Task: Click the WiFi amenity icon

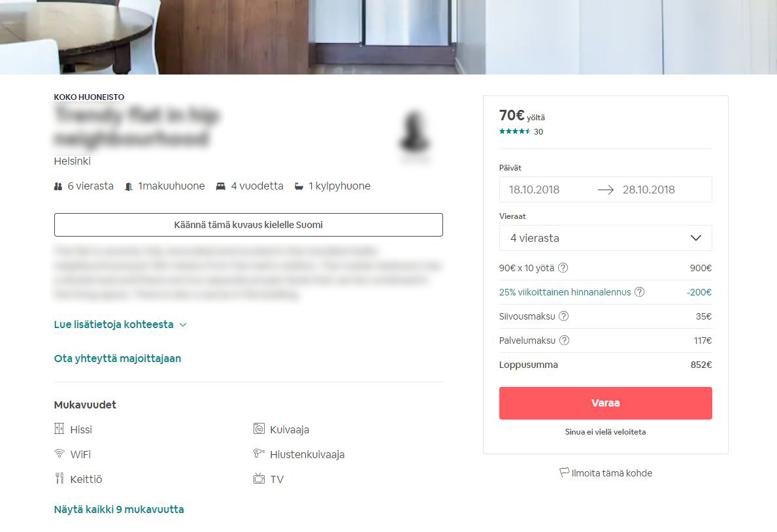Action: (x=59, y=453)
